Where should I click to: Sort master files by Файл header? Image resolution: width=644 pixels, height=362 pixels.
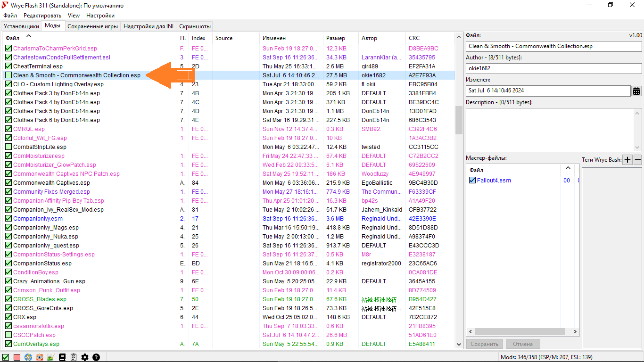coord(476,170)
